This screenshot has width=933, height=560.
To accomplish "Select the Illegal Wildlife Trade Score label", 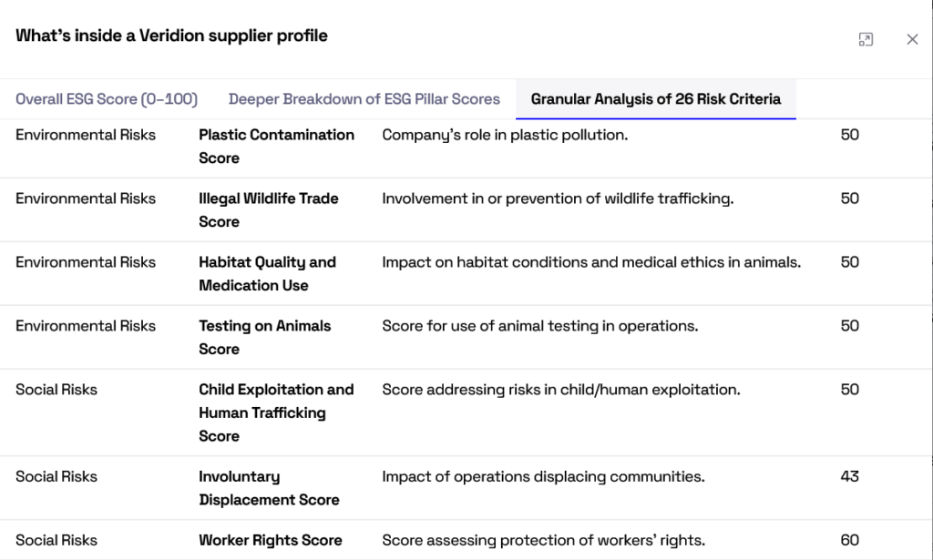I will (269, 209).
